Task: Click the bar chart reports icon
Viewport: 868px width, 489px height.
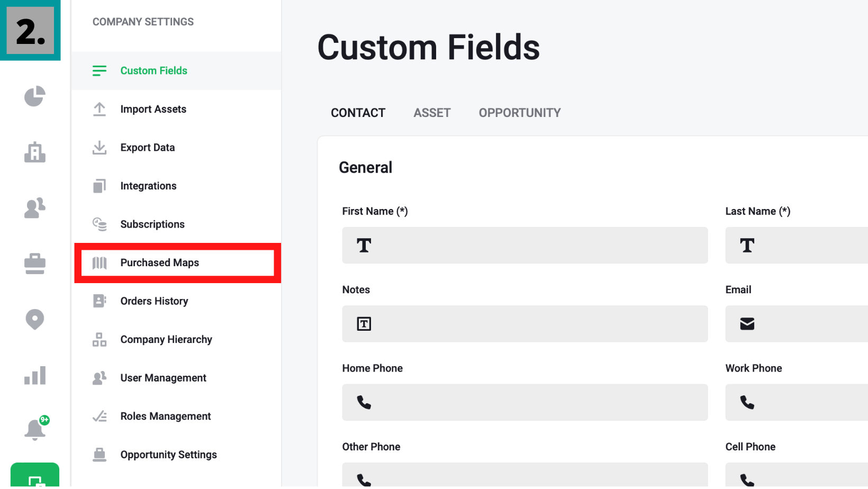Action: 35,375
